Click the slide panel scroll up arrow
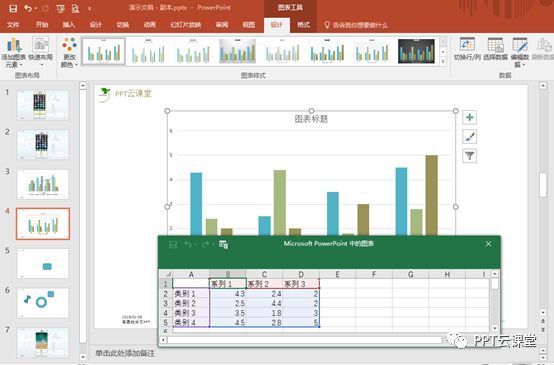 coord(83,86)
